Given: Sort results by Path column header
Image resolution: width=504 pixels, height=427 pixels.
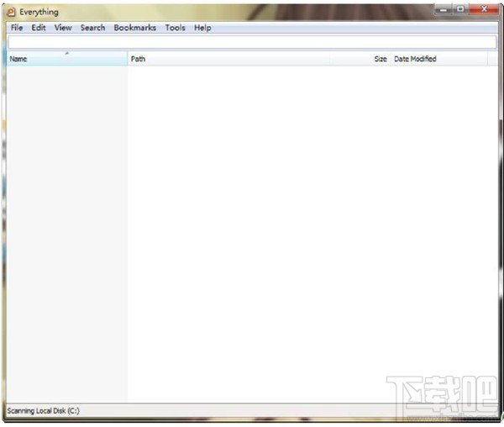Looking at the screenshot, I should pyautogui.click(x=228, y=59).
